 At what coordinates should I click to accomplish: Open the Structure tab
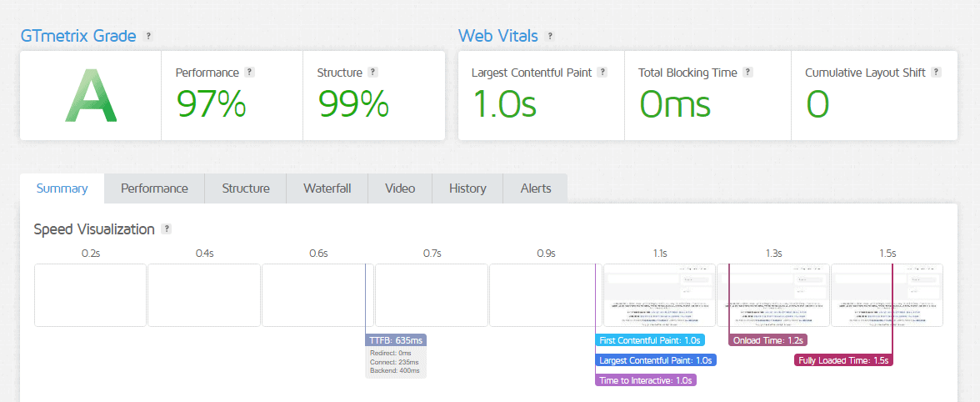click(246, 188)
